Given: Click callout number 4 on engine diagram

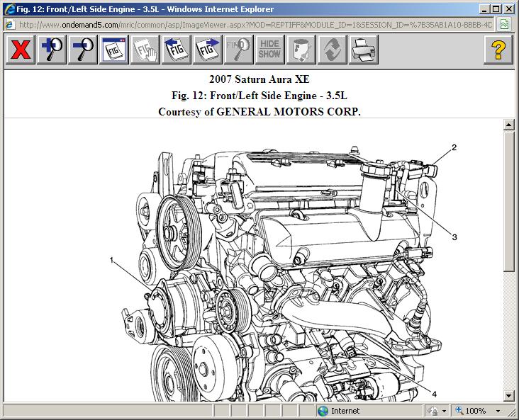Looking at the screenshot, I should (434, 394).
